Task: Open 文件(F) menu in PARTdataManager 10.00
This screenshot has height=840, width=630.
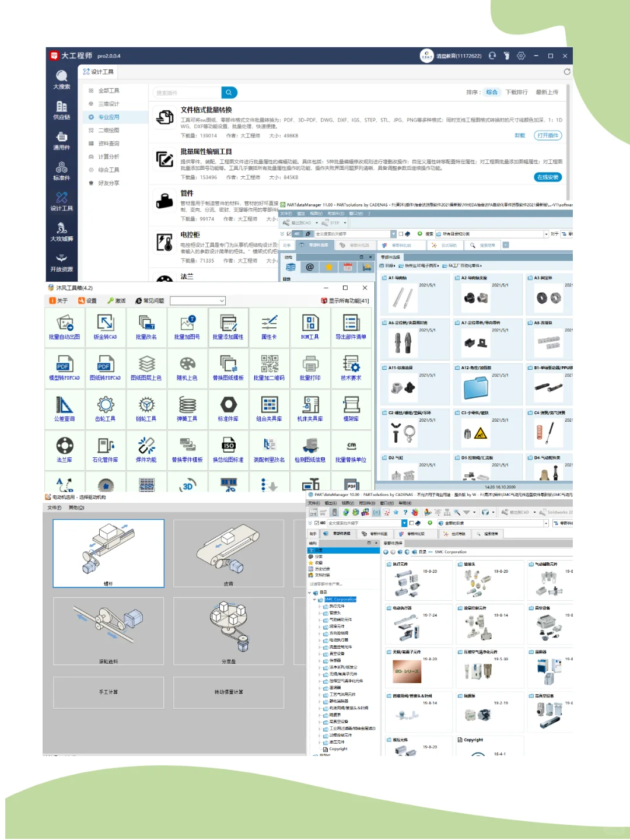Action: 314,503
